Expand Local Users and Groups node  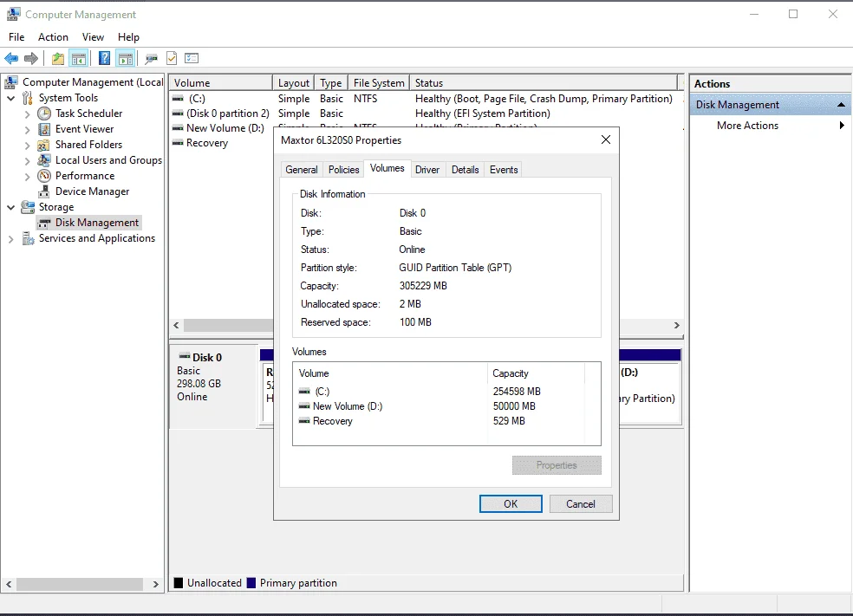(27, 161)
